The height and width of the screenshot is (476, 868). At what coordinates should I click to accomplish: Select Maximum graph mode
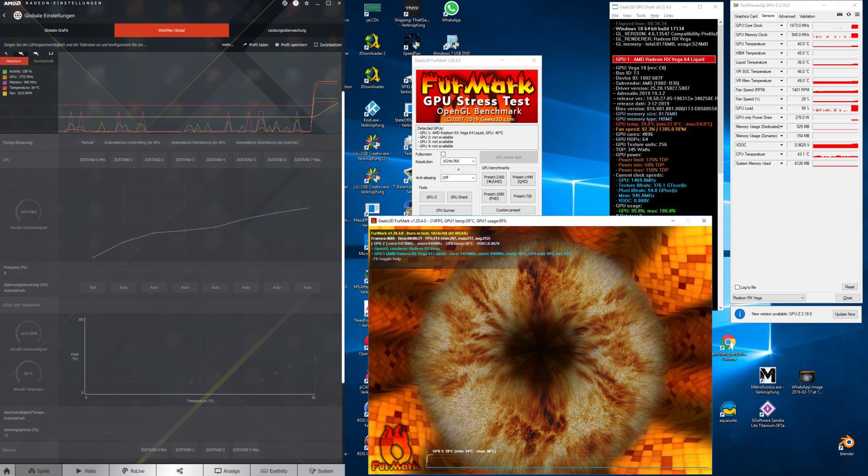(x=14, y=61)
